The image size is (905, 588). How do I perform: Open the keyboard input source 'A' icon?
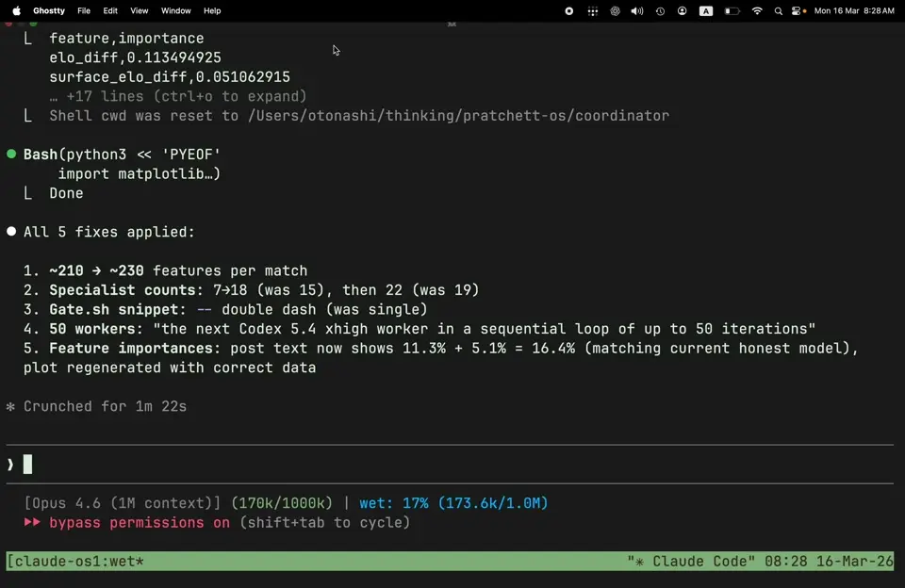point(706,11)
